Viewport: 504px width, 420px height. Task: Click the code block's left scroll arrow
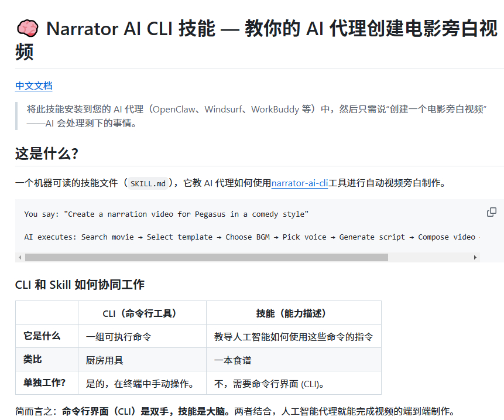(x=20, y=257)
